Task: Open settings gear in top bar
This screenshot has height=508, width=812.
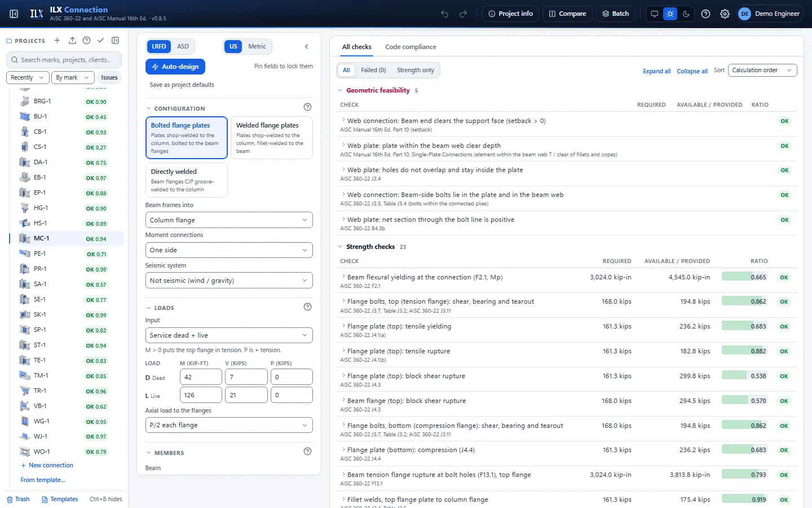Action: [x=725, y=14]
